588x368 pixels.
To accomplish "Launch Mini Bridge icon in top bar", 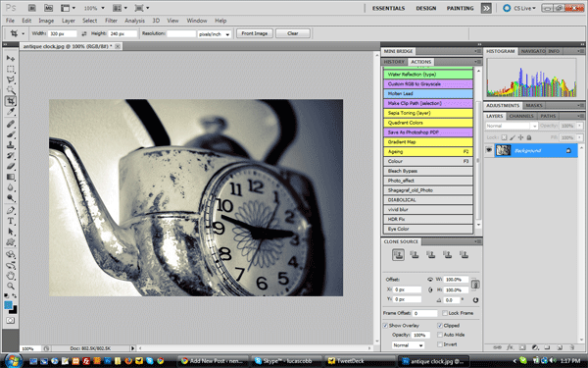I will 48,8.
